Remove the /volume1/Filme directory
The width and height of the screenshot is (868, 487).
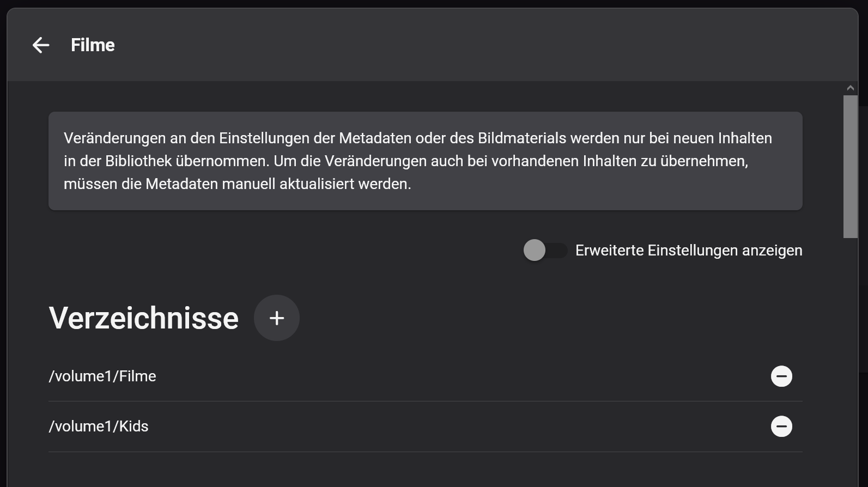(781, 376)
